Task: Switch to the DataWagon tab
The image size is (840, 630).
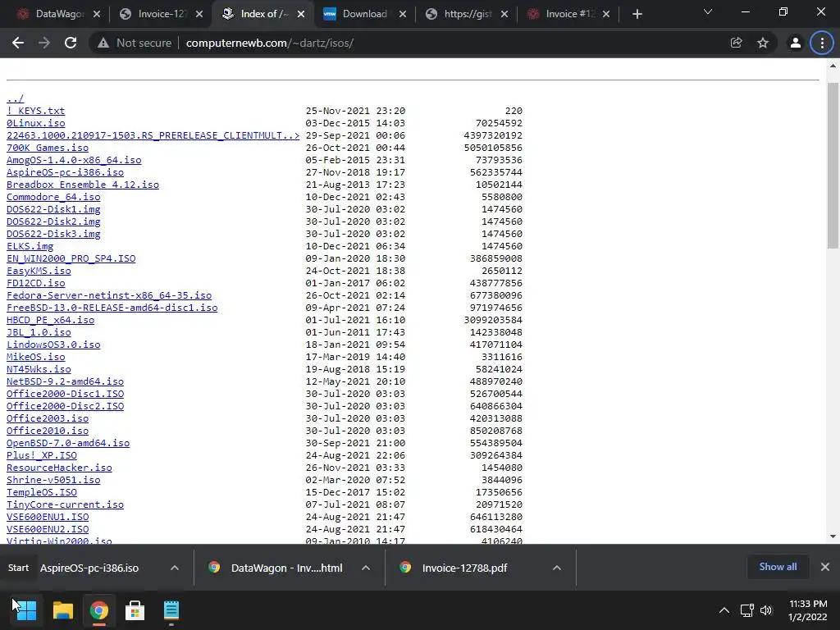Action: coord(52,15)
